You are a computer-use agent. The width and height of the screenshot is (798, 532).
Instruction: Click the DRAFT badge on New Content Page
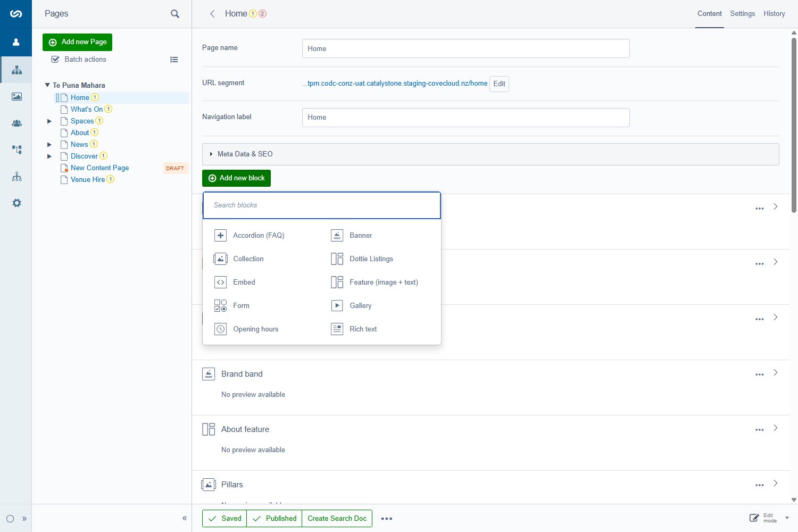[x=175, y=168]
